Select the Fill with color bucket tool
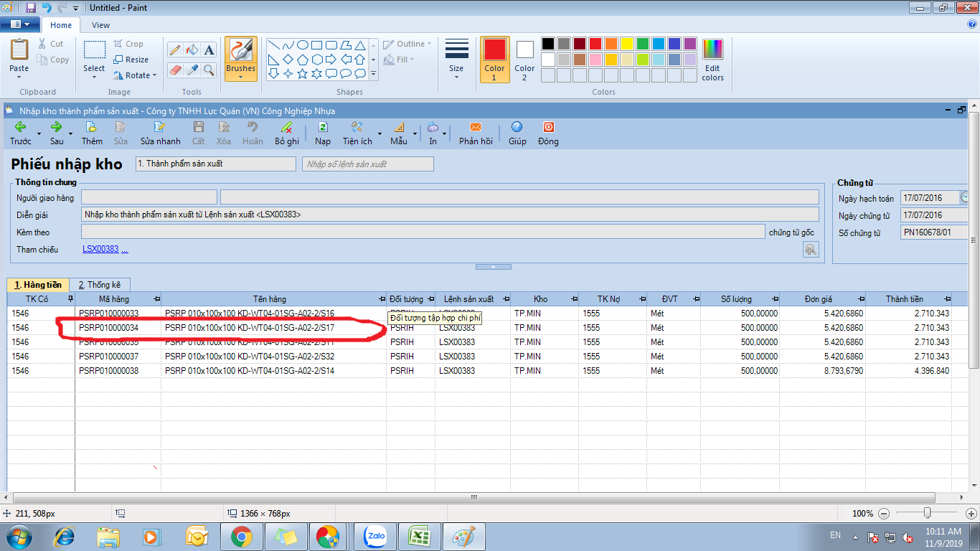980x551 pixels. tap(192, 50)
